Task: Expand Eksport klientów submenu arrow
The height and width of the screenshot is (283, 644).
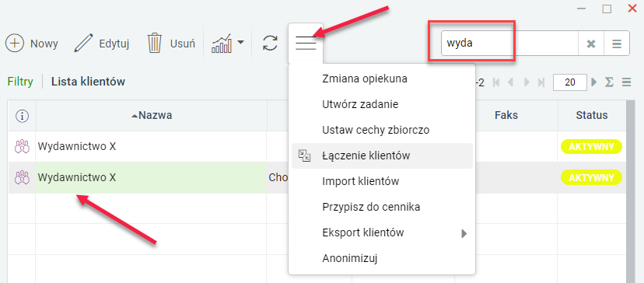Action: coord(464,234)
